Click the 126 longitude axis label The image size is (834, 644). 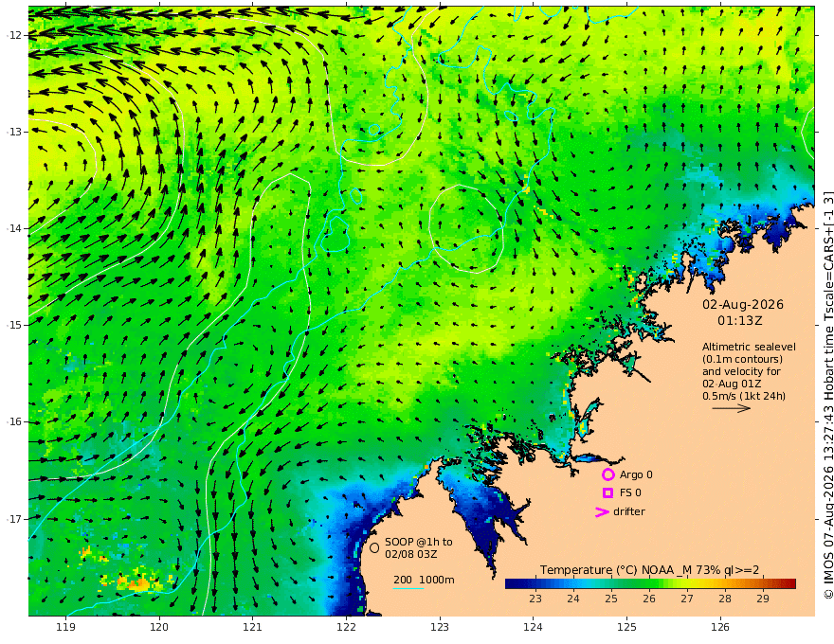[x=720, y=627]
